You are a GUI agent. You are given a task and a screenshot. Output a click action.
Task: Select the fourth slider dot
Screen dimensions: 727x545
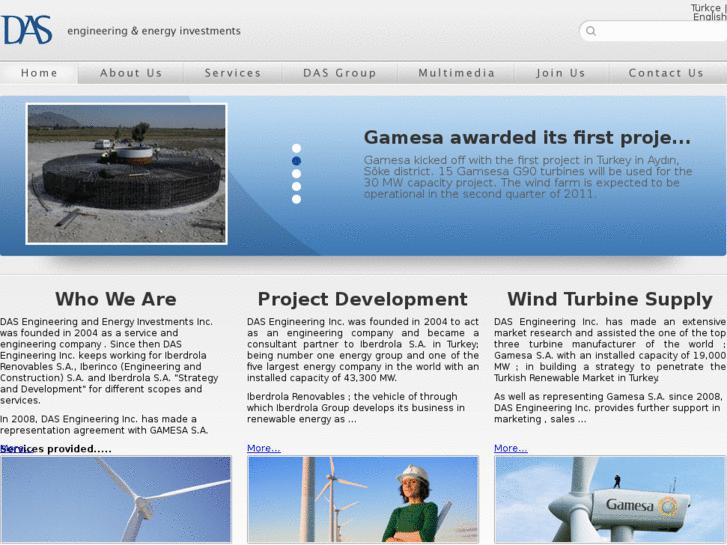296,186
